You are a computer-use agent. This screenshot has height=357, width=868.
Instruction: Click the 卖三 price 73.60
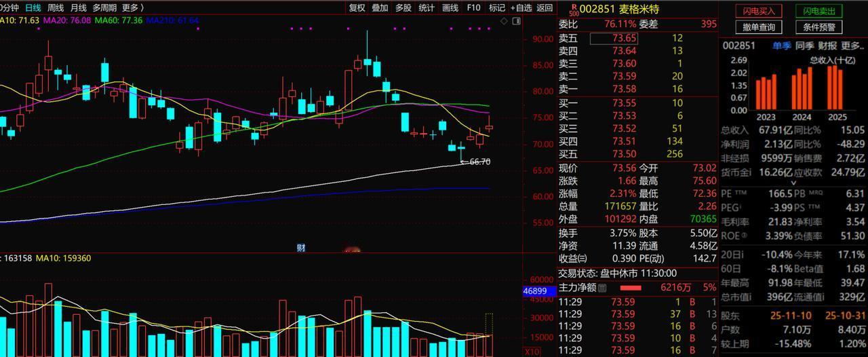click(625, 64)
